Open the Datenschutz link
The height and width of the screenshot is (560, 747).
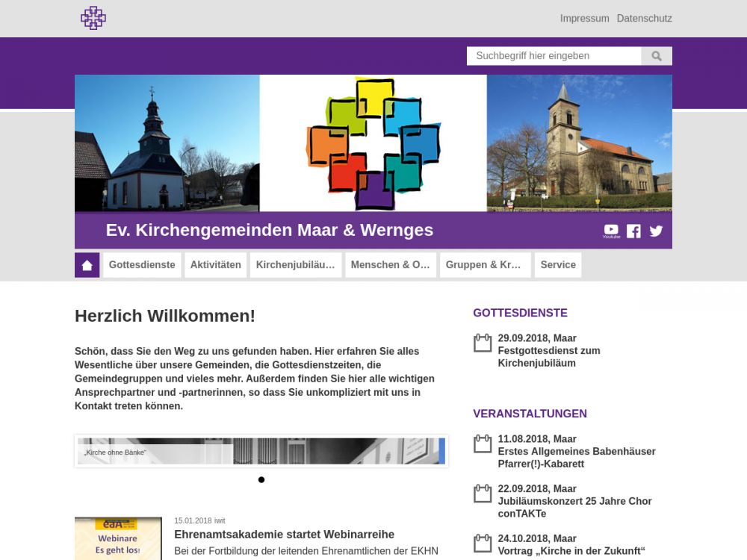(644, 19)
